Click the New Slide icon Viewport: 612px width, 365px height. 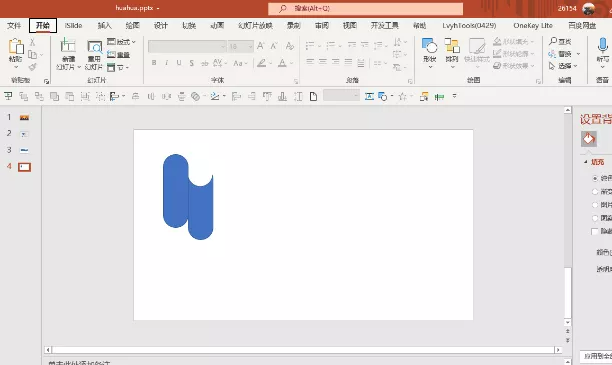click(x=68, y=46)
